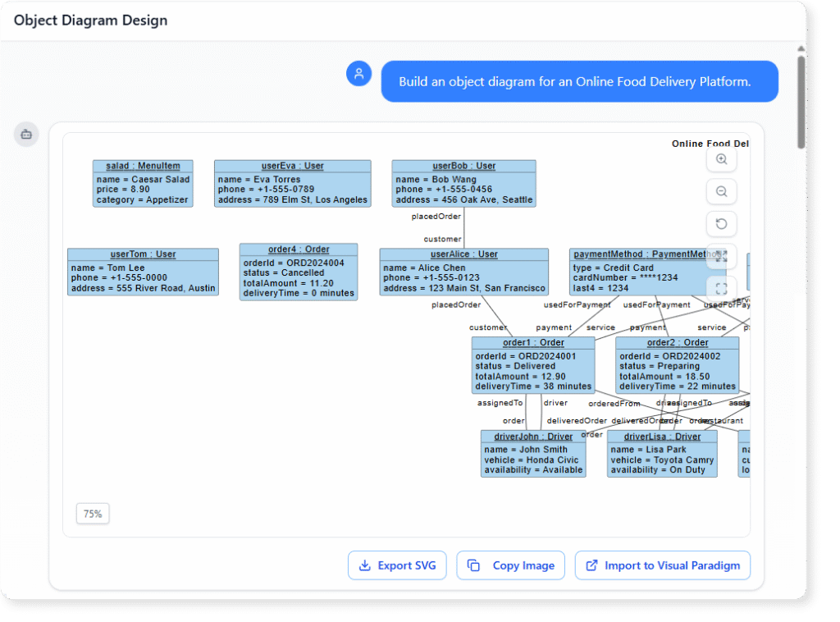Click the Copy Image button

510,565
